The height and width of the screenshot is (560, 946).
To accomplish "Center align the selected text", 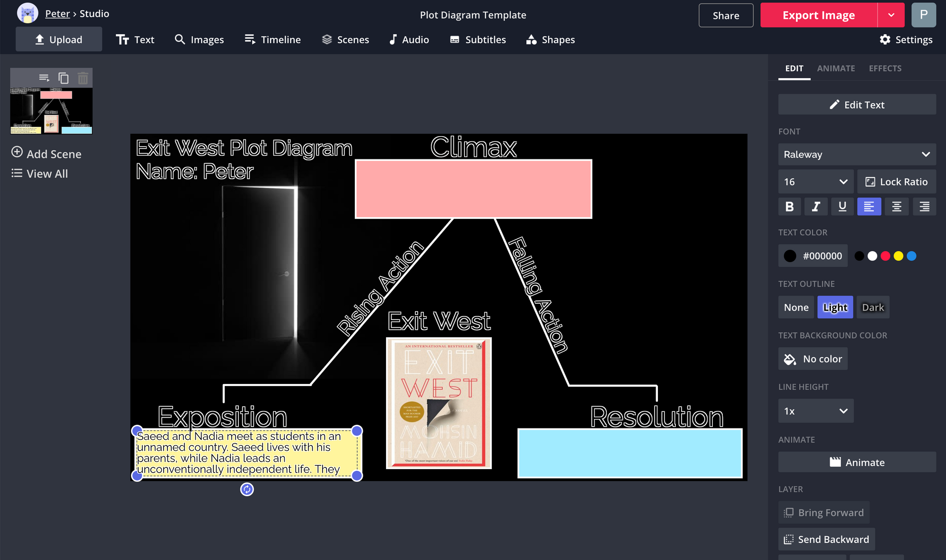I will pos(896,207).
